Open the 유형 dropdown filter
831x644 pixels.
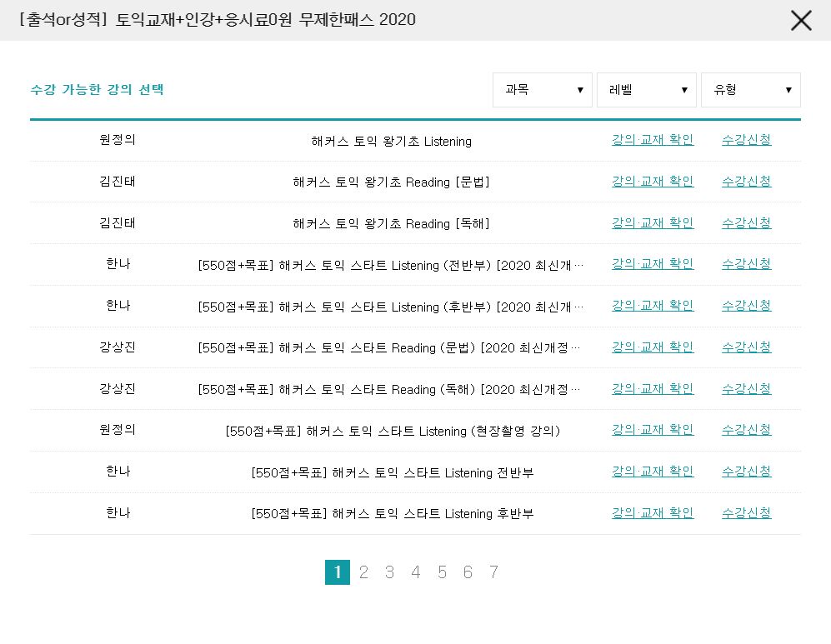750,90
